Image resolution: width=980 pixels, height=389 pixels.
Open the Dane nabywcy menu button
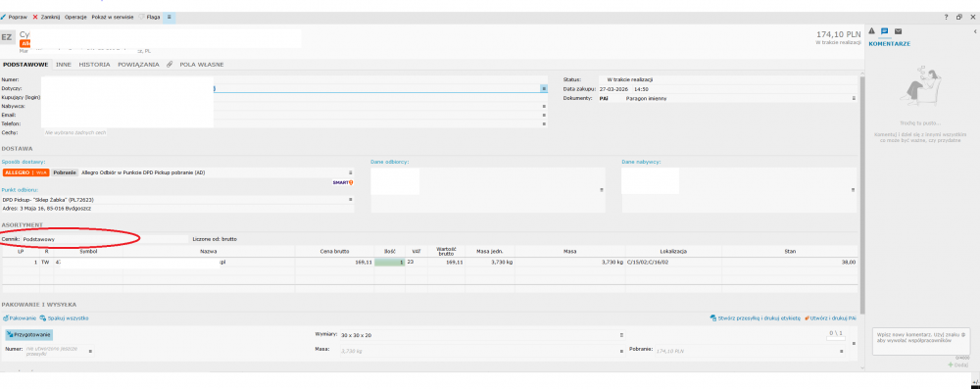click(853, 189)
